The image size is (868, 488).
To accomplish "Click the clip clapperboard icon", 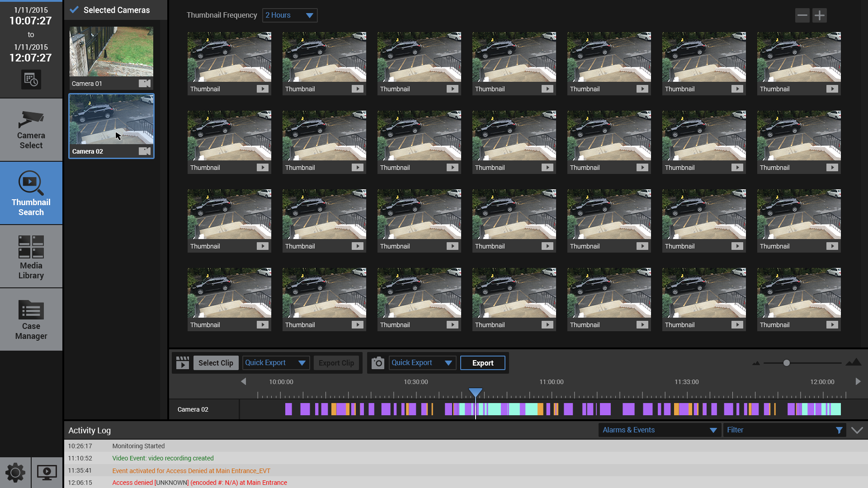I will (183, 363).
